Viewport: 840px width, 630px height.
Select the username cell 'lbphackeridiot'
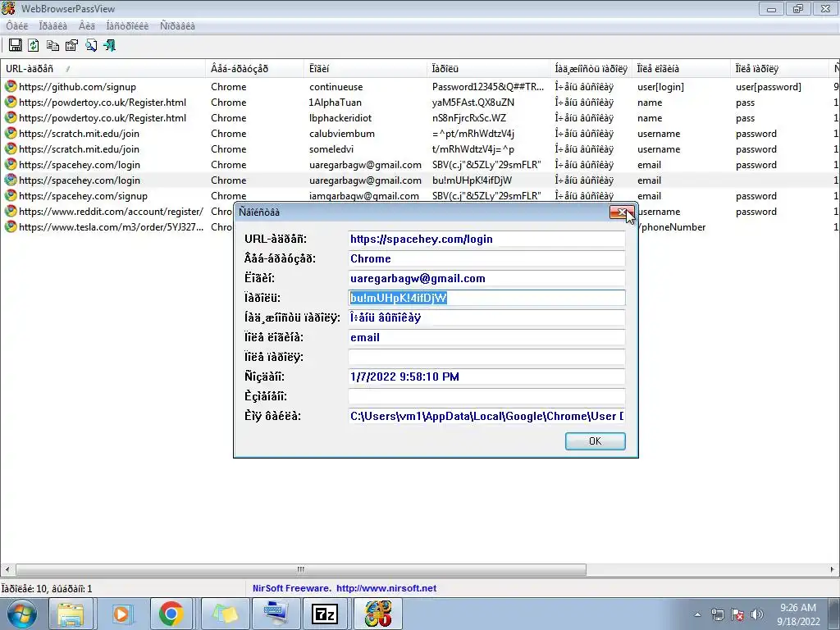[x=340, y=118]
